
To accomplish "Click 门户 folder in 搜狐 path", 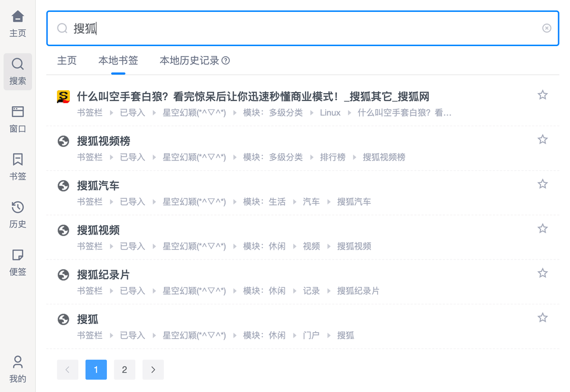I will (x=312, y=335).
